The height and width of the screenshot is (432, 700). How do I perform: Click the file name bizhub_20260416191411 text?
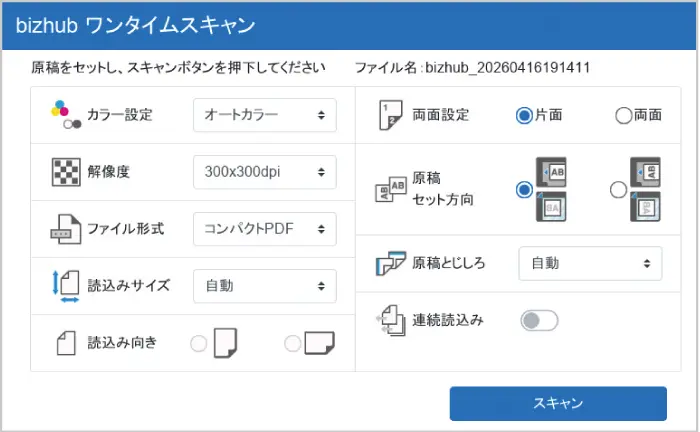point(508,67)
